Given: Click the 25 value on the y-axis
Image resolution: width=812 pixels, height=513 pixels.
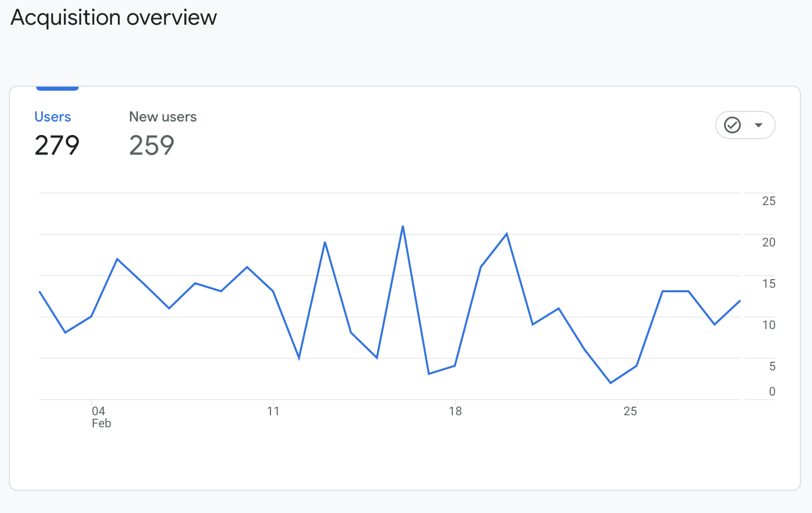Looking at the screenshot, I should (769, 201).
